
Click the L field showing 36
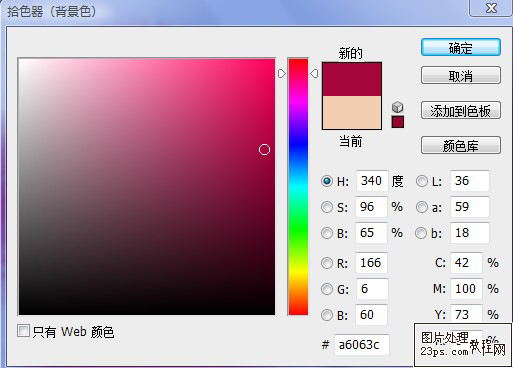tap(470, 181)
